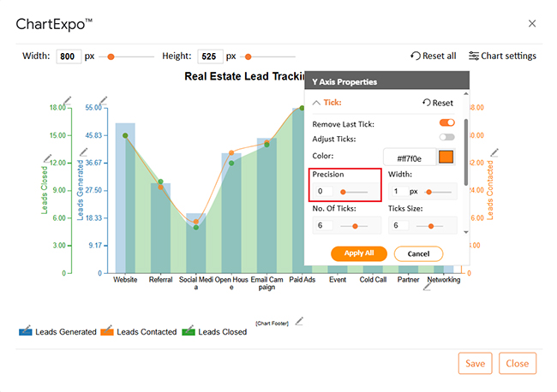This screenshot has height=392, width=557.
Task: Click the Cancel button
Action: pos(418,253)
